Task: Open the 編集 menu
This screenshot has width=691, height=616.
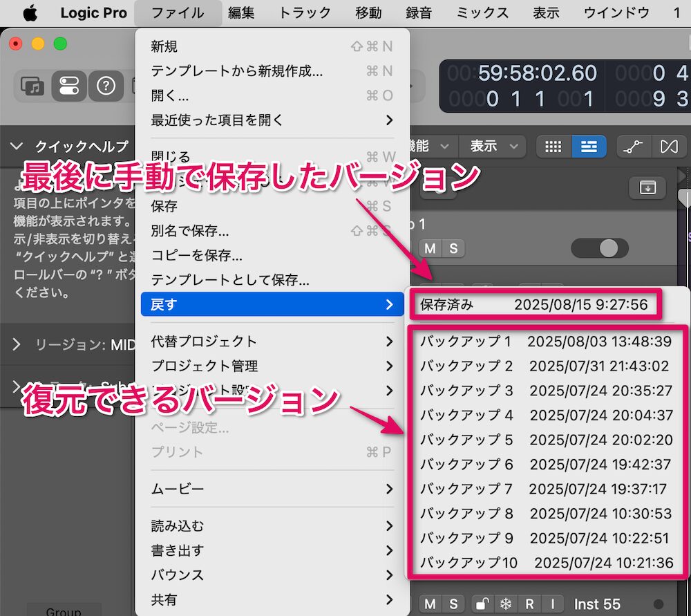Action: [241, 12]
